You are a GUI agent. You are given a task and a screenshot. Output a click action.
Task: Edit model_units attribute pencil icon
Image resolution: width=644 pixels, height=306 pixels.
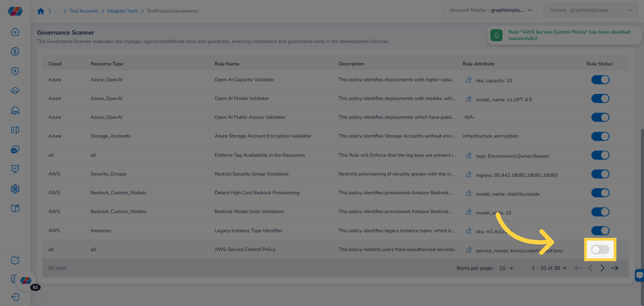pos(469,212)
